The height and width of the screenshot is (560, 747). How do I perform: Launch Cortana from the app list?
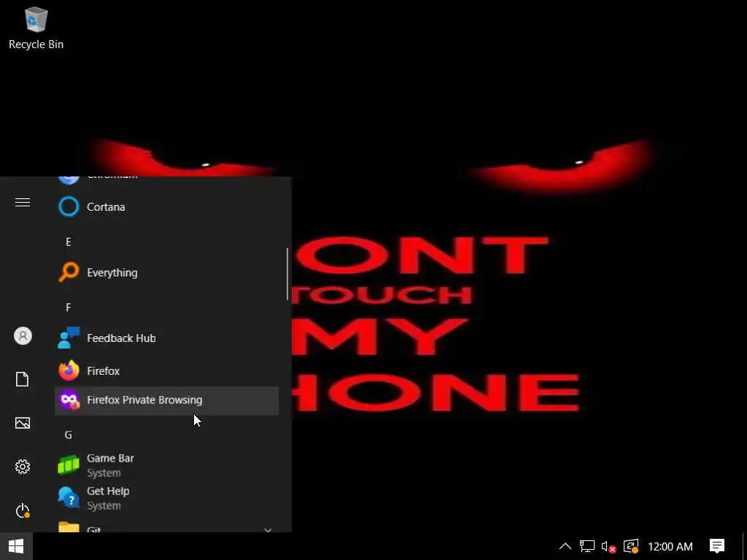tap(167, 206)
